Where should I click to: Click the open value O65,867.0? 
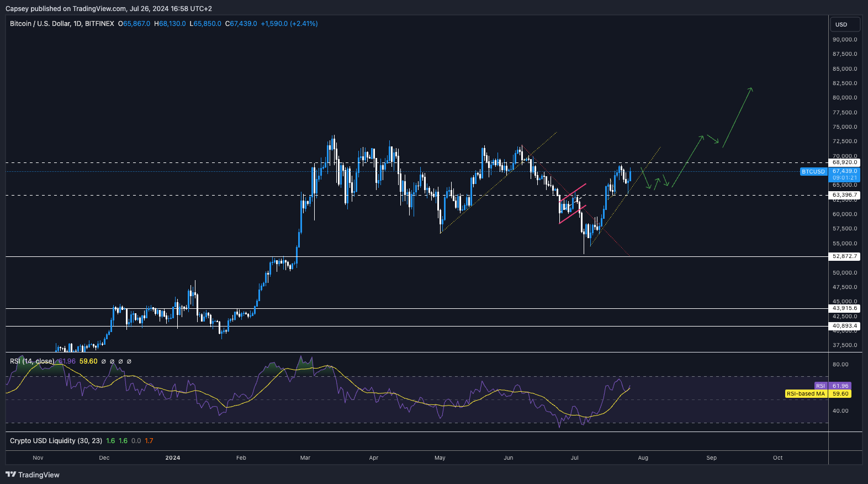(134, 24)
